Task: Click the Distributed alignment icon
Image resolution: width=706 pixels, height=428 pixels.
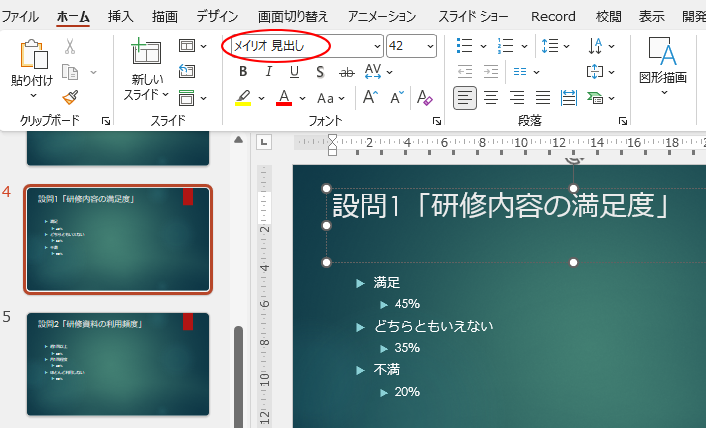Action: 569,98
